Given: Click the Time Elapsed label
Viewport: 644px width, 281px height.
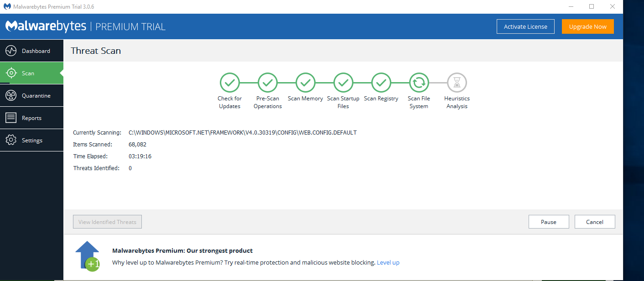Looking at the screenshot, I should click(x=90, y=156).
